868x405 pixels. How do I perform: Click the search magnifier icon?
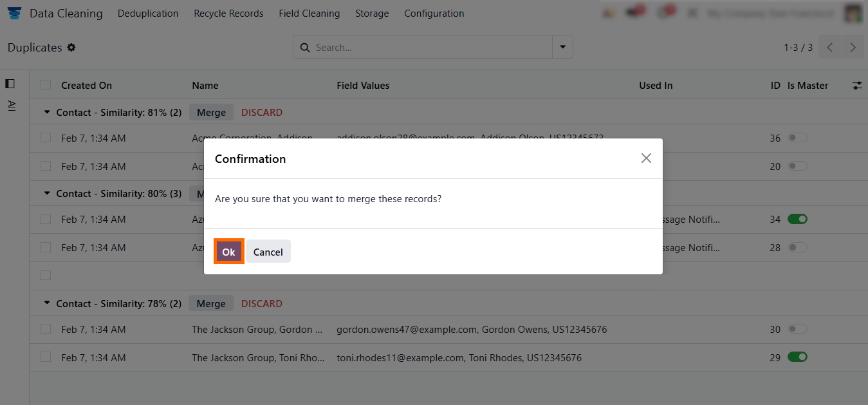tap(305, 48)
